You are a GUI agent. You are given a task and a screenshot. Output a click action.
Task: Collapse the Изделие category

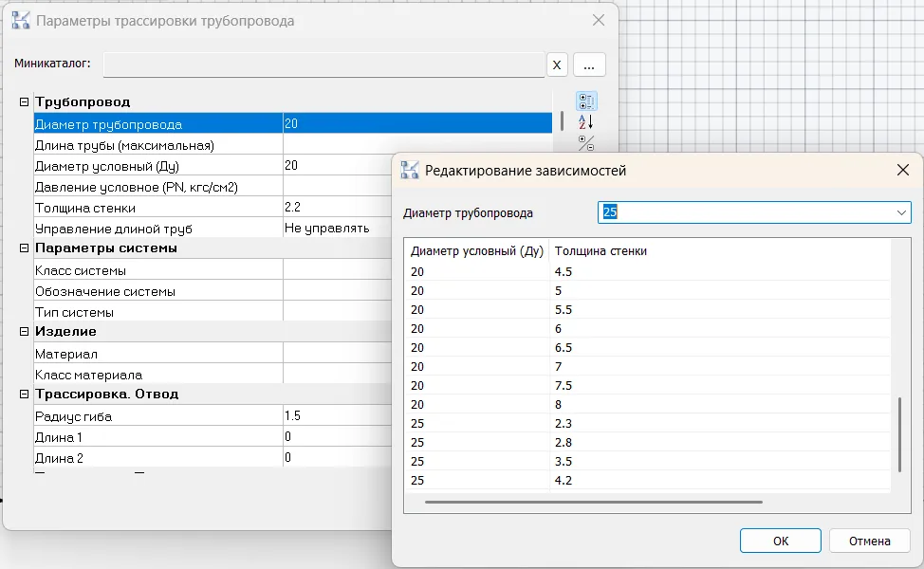click(24, 332)
